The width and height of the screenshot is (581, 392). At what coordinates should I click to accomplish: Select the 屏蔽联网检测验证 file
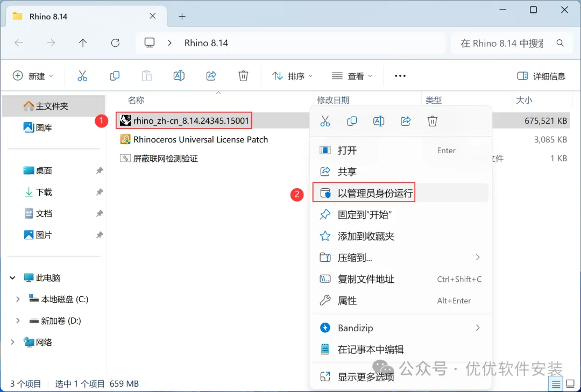pos(159,158)
